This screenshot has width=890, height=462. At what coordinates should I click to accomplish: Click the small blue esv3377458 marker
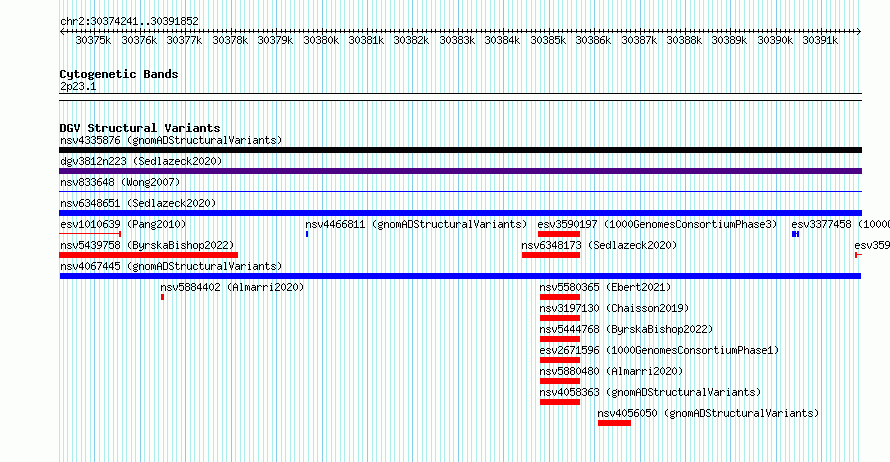click(796, 234)
